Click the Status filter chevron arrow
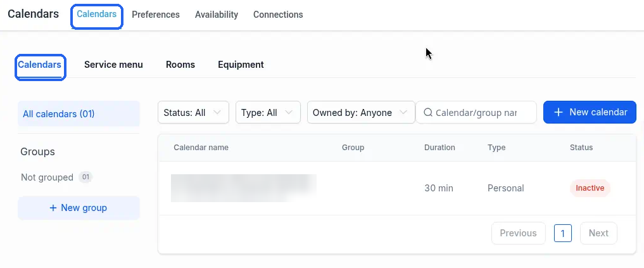The image size is (644, 268). click(217, 113)
